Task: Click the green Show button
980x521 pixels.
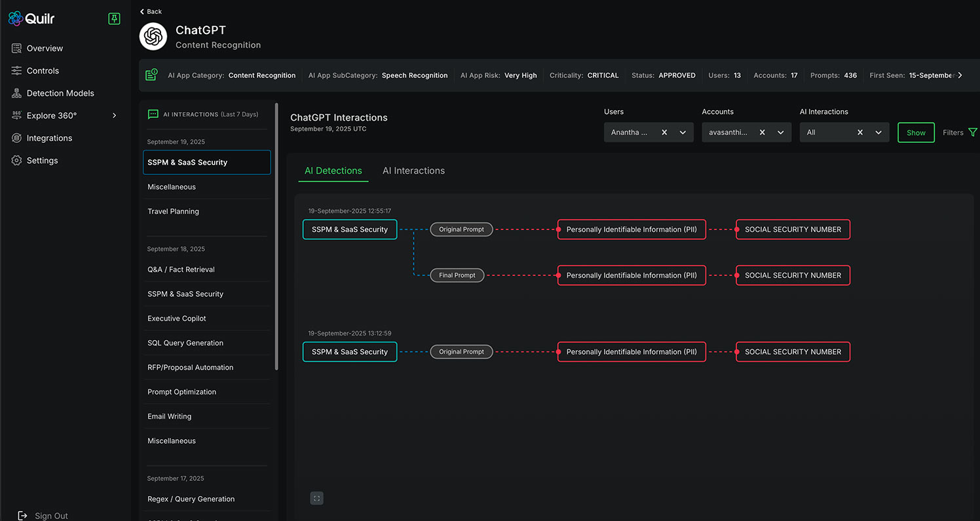Action: click(916, 132)
